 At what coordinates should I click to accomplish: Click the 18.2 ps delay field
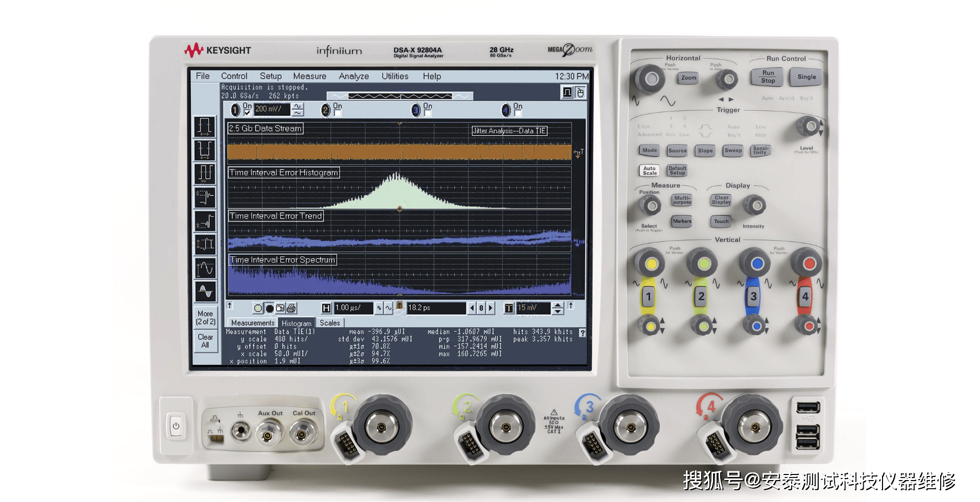pos(436,308)
